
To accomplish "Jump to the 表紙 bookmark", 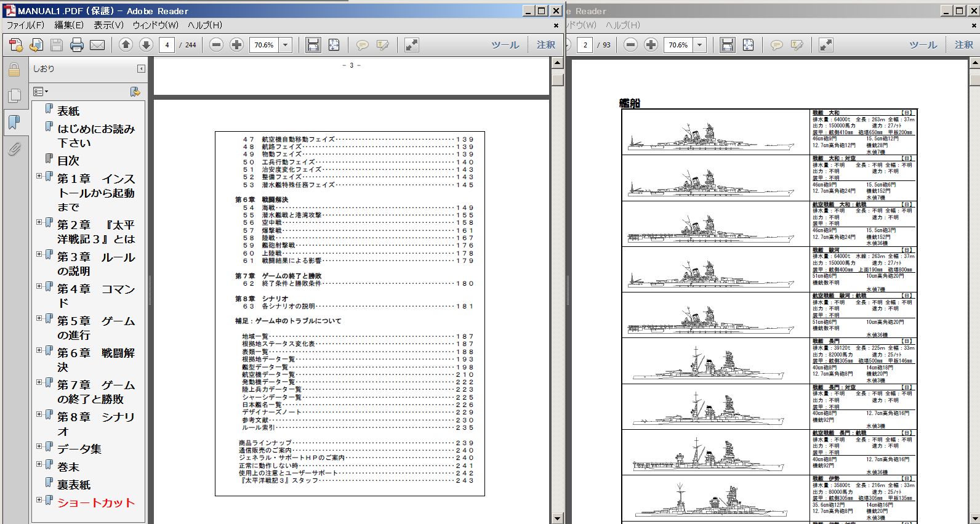I will [68, 111].
